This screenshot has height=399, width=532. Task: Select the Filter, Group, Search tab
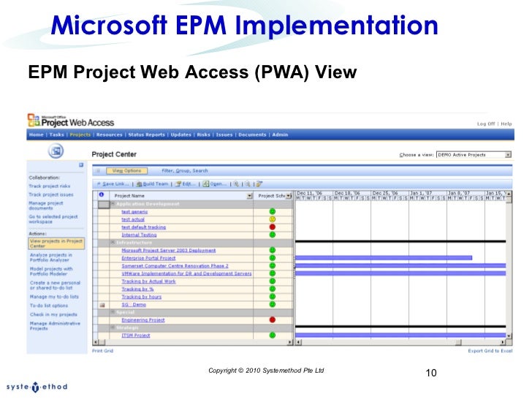tap(185, 171)
